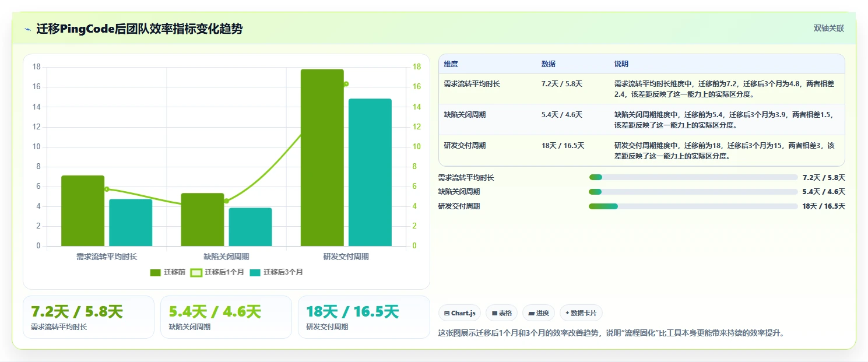
Task: Toggle the 迁移后3个月 legend item
Action: pyautogui.click(x=276, y=272)
